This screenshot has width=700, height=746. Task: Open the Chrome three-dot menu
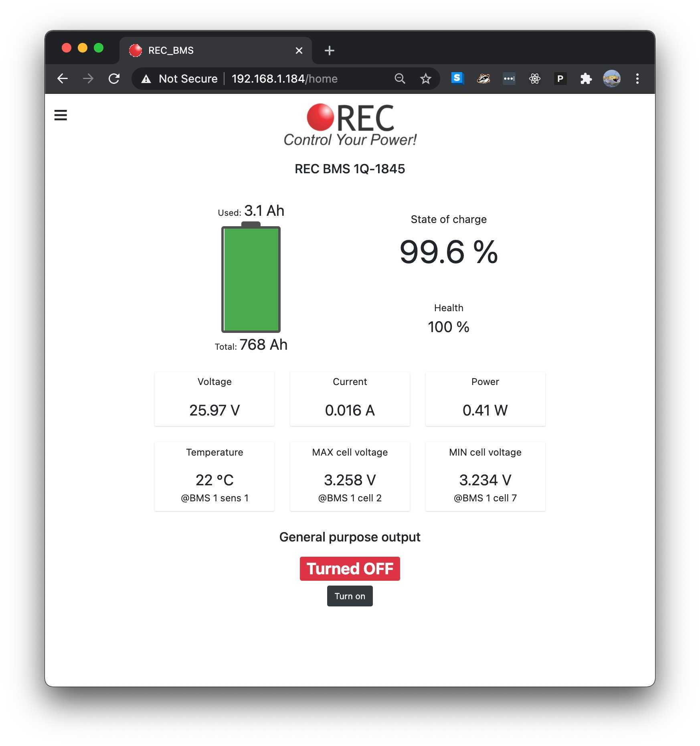[637, 79]
